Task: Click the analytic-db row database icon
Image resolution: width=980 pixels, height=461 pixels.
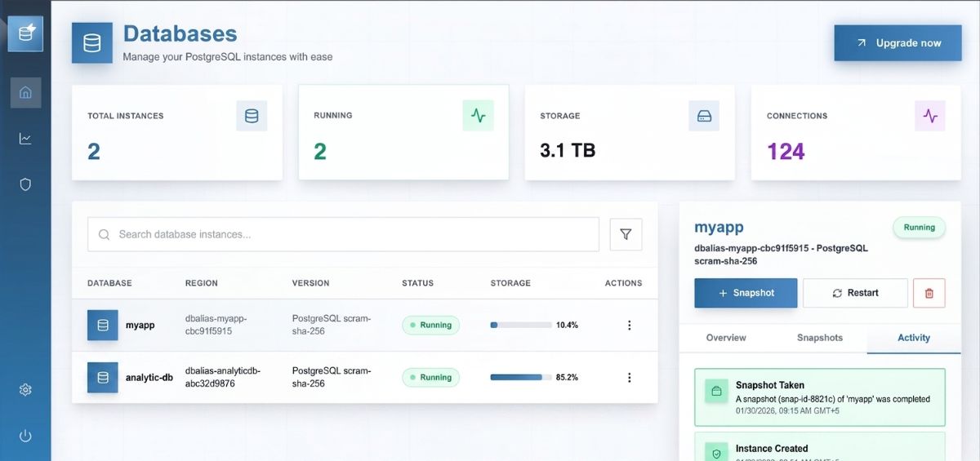Action: pyautogui.click(x=103, y=377)
